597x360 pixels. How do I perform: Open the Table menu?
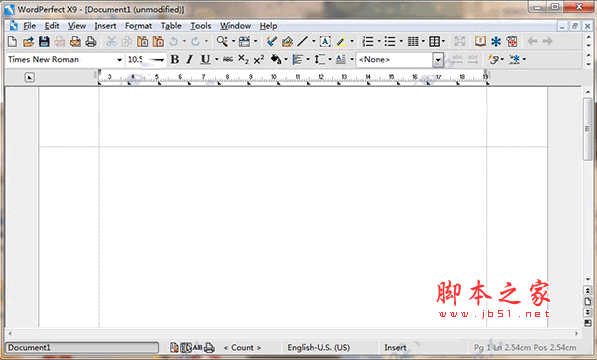(x=171, y=26)
